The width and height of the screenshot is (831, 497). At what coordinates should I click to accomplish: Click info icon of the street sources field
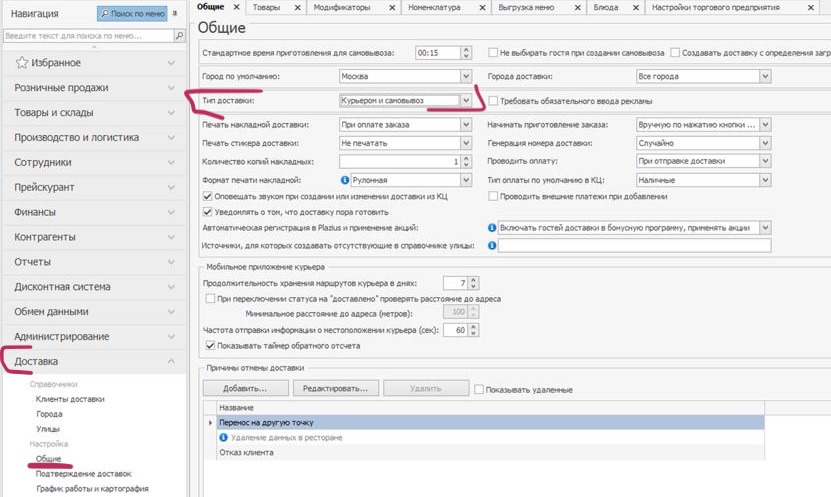(x=492, y=245)
